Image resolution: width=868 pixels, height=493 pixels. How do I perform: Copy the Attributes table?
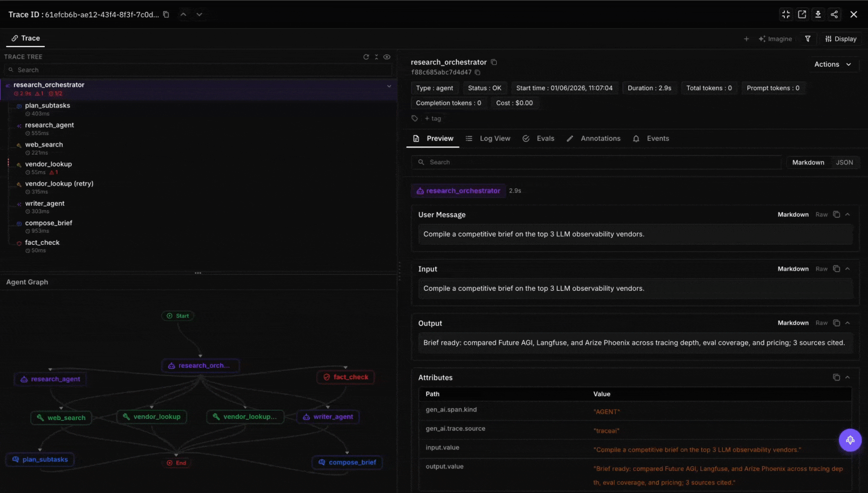[836, 378]
